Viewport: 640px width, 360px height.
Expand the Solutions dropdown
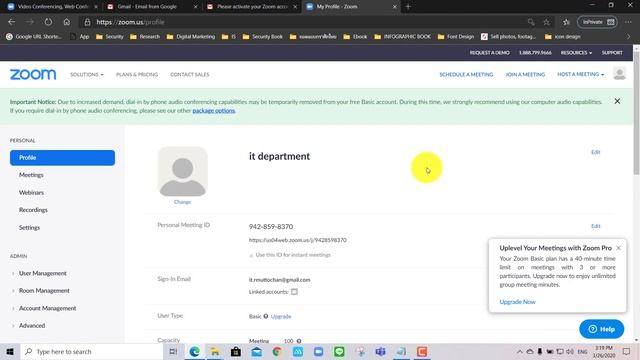[87, 74]
